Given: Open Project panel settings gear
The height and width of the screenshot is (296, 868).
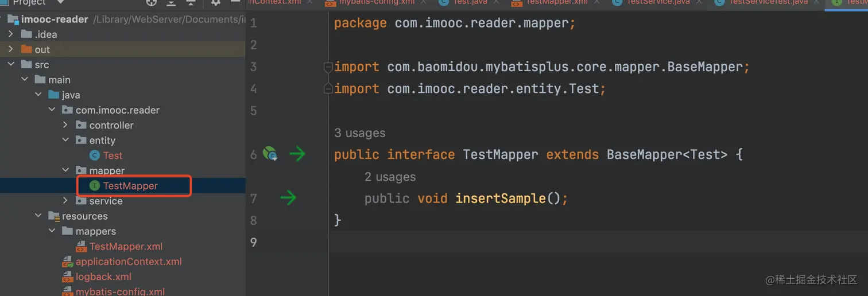Looking at the screenshot, I should click(216, 3).
